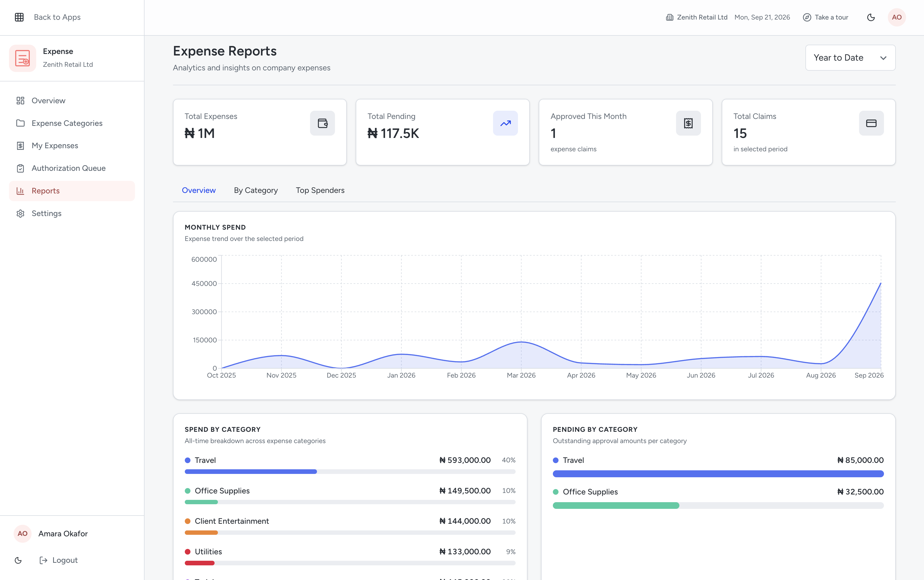Screen dimensions: 924x580
Task: Click the Amara Okafor user profile in sidebar
Action: pyautogui.click(x=51, y=534)
